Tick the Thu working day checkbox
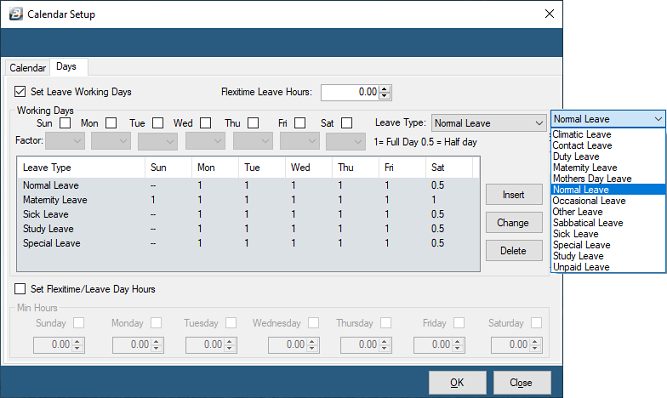The width and height of the screenshot is (667, 398). 253,123
